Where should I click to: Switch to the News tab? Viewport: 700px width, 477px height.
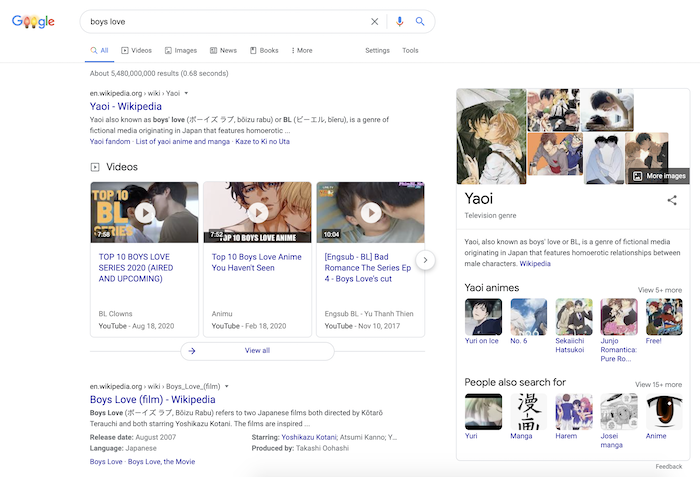224,50
